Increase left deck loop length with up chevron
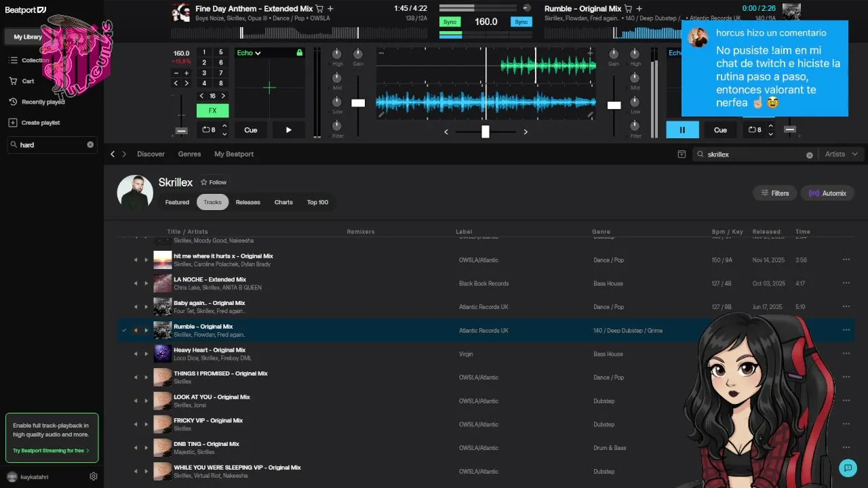Image resolution: width=868 pixels, height=488 pixels. point(224,125)
